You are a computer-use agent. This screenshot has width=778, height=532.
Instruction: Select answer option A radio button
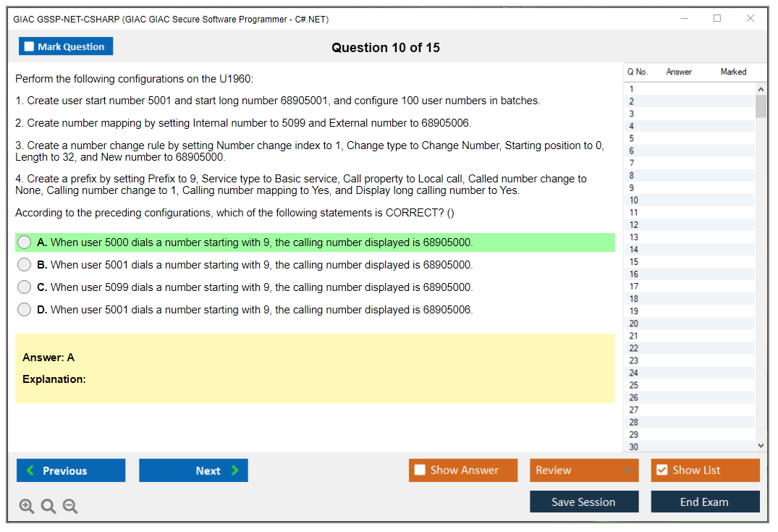(x=25, y=242)
